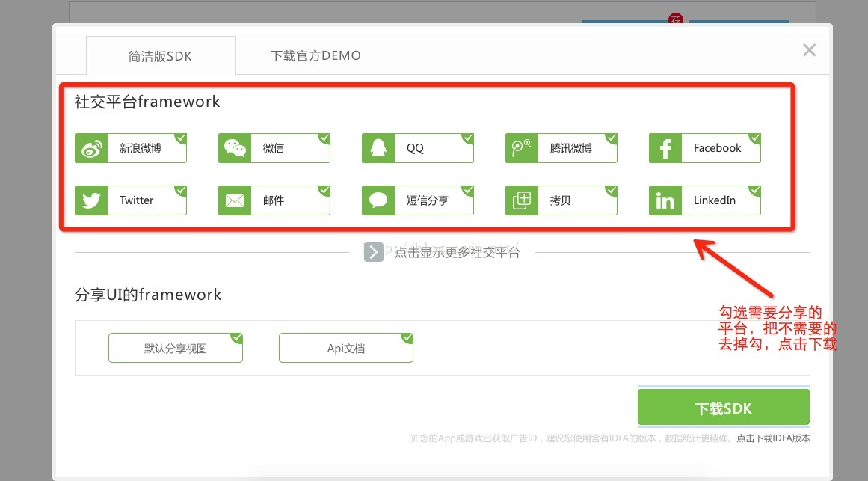The image size is (868, 481).
Task: Uncheck the Twitter platform checkmark
Action: tap(181, 191)
